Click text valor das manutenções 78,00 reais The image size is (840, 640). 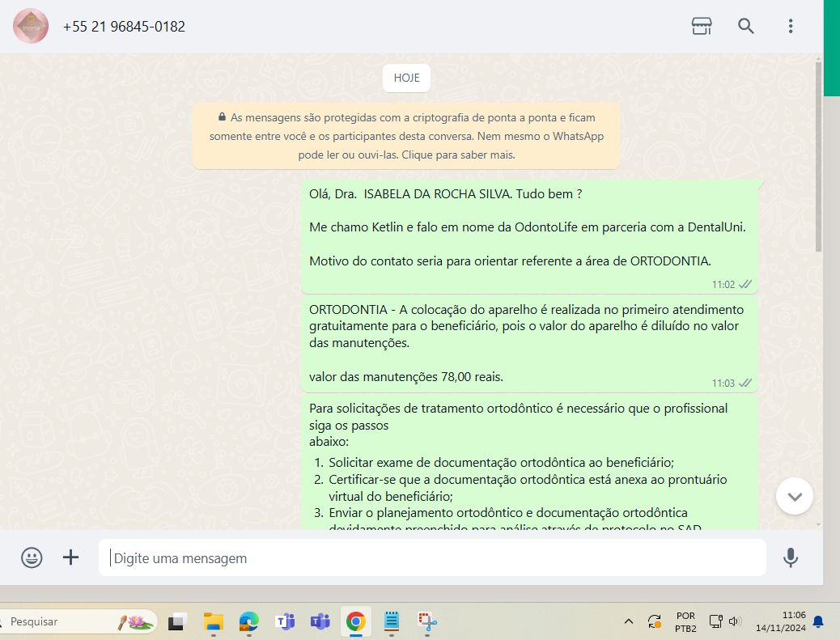pos(406,376)
